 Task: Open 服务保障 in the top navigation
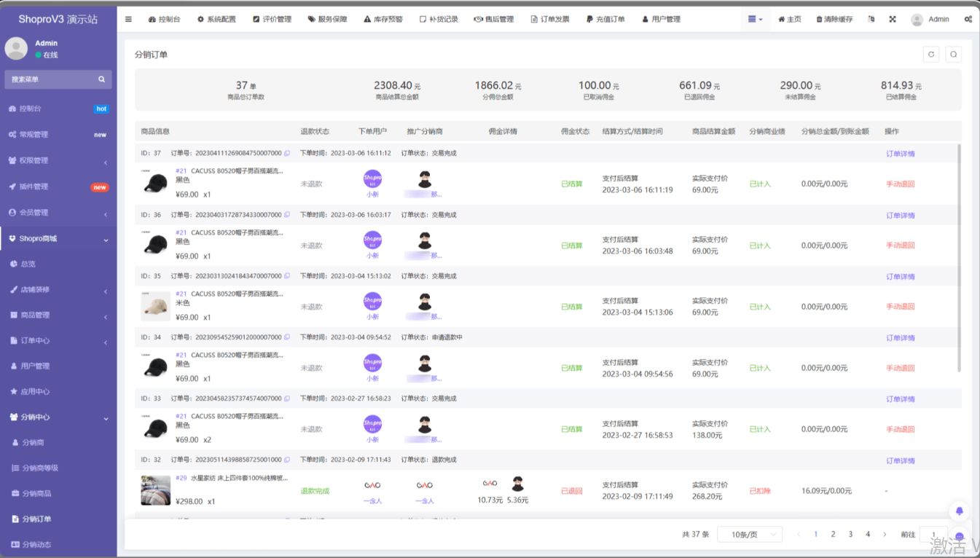pos(327,19)
